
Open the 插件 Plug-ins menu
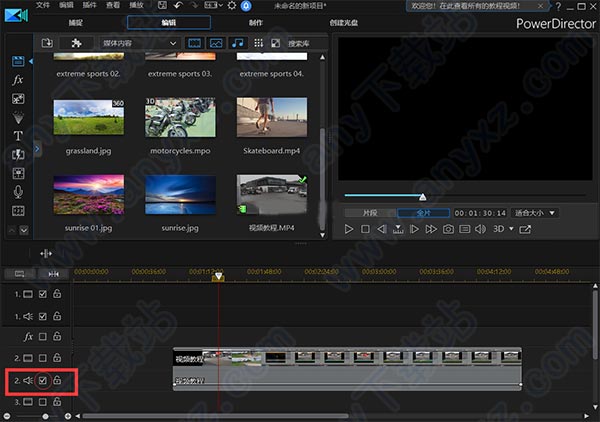[x=90, y=5]
